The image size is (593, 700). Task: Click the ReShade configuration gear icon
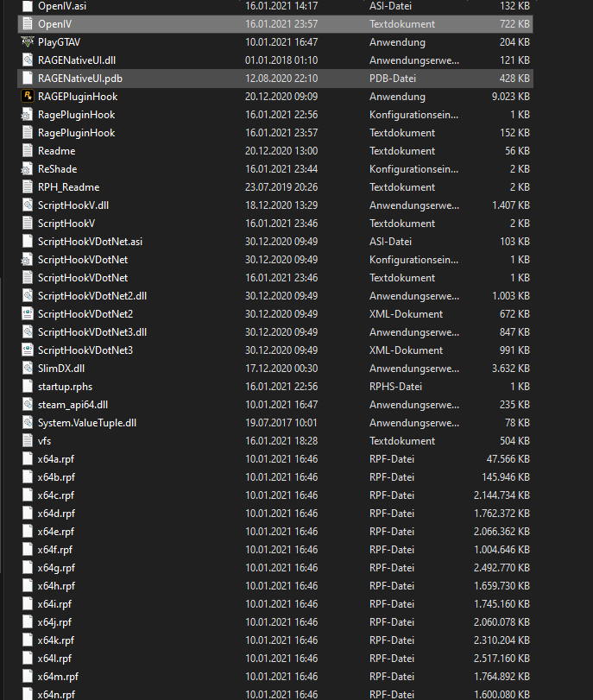tap(27, 169)
